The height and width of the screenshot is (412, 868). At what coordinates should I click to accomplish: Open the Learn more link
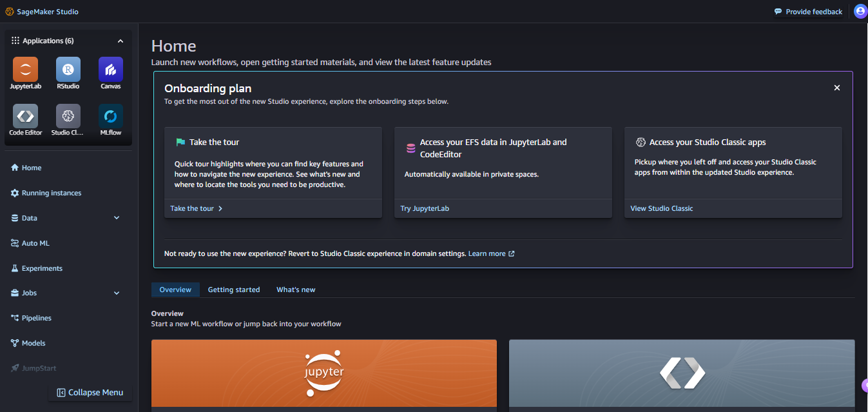click(x=487, y=253)
